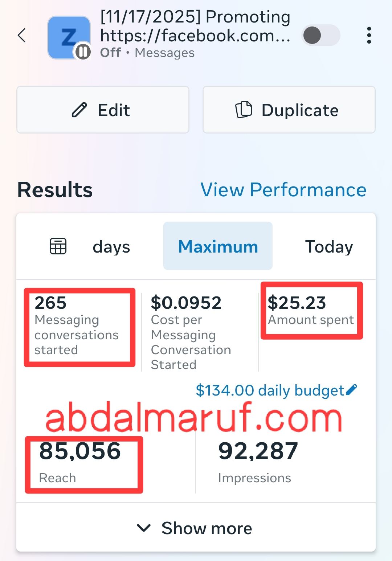Tap the campaign title text
This screenshot has height=561, width=392.
click(195, 26)
